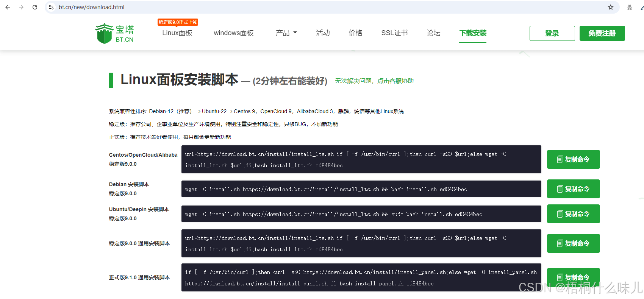
Task: Click the Centos/OpenCloud/Alibaba label
Action: (x=143, y=155)
